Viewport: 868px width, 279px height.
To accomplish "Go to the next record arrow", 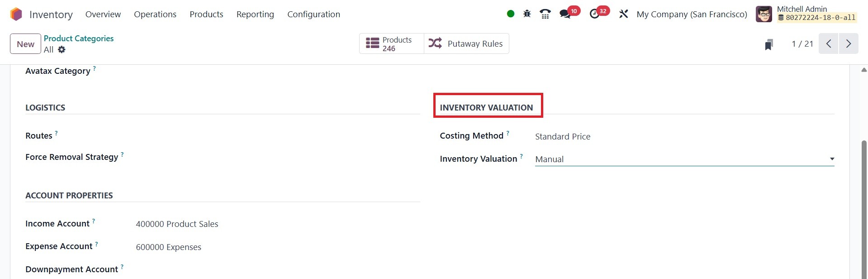I will click(849, 44).
